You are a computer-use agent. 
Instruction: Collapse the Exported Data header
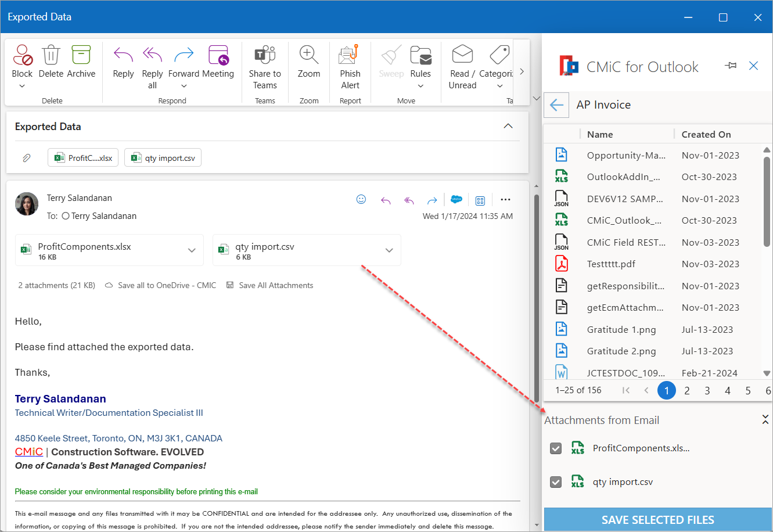pyautogui.click(x=508, y=126)
